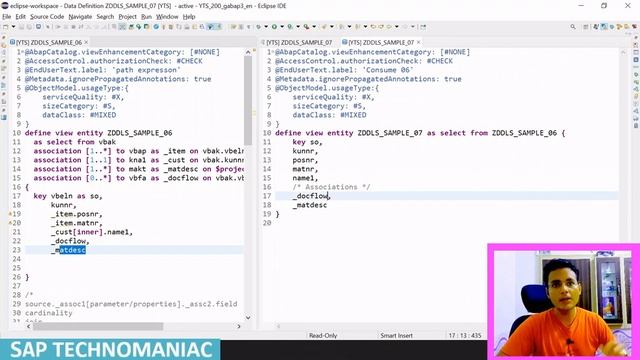
Task: Close the active ZDDLS_SAMPLE_07 tab
Action: click(418, 42)
